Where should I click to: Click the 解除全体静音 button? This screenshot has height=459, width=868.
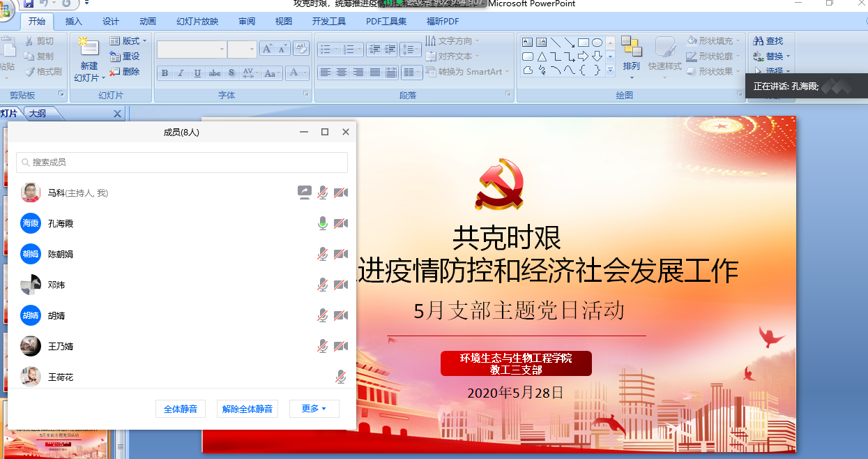tap(248, 409)
